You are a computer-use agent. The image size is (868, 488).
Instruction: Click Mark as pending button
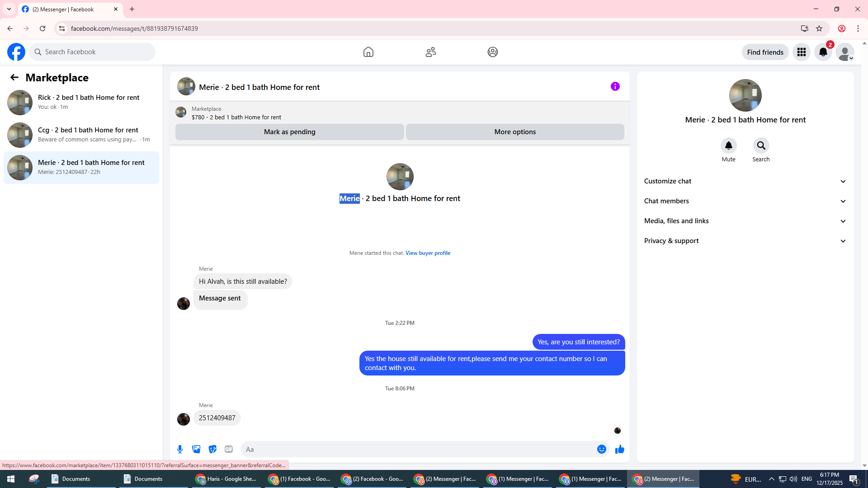click(x=289, y=132)
